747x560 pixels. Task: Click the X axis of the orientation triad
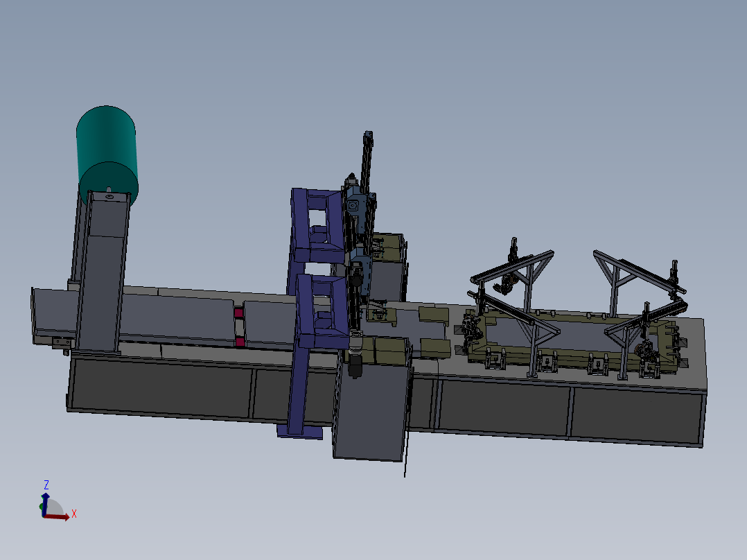tap(58, 516)
